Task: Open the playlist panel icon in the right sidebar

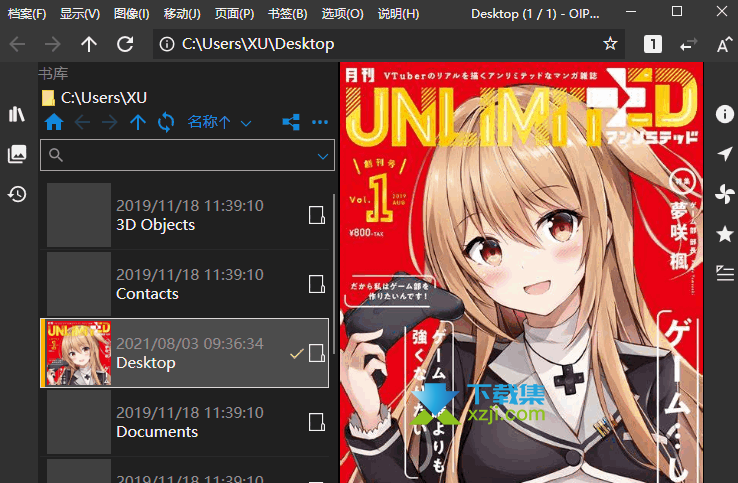Action: click(x=725, y=274)
